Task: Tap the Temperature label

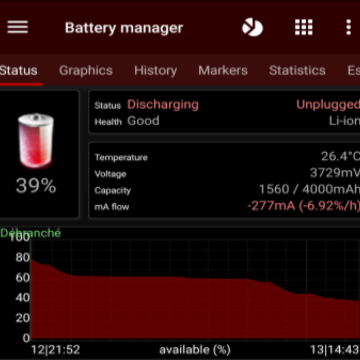Action: pos(121,157)
